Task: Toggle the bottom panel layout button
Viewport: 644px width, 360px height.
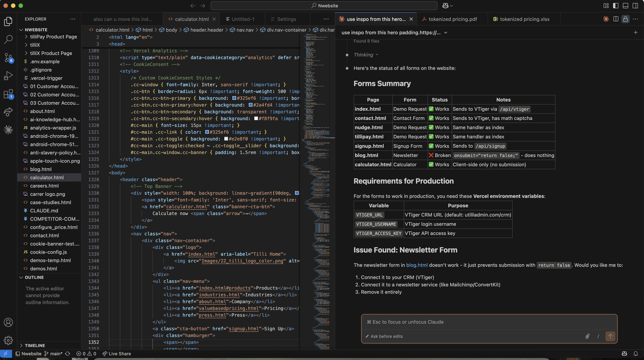Action: (x=625, y=5)
